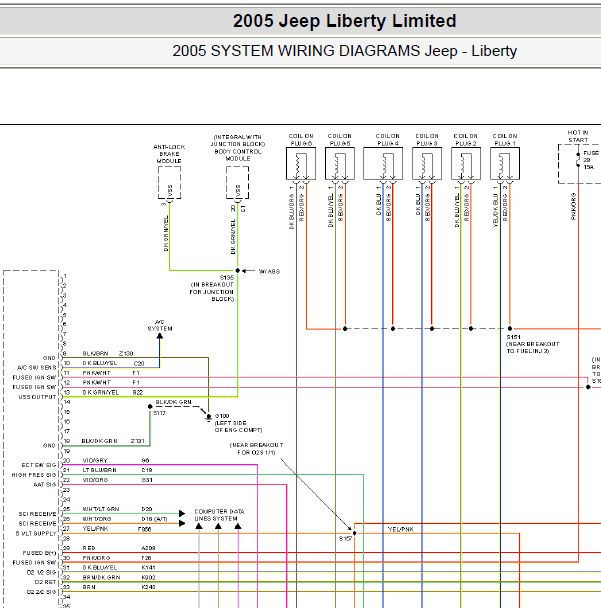Click the YEL/PNK wire label near S157

[401, 529]
